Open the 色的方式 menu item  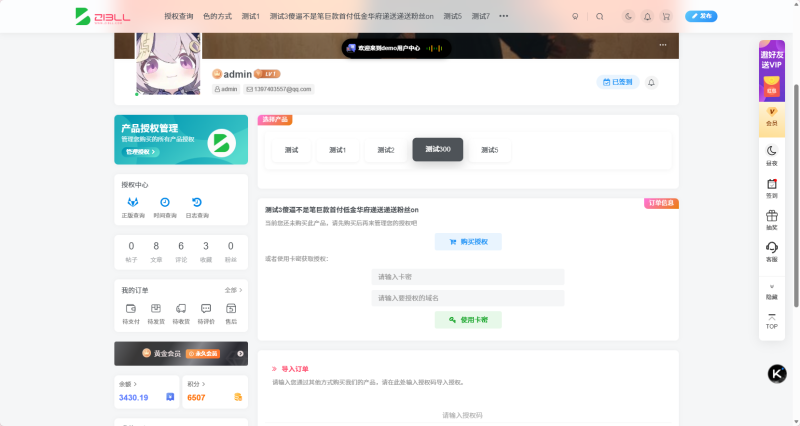tap(217, 16)
